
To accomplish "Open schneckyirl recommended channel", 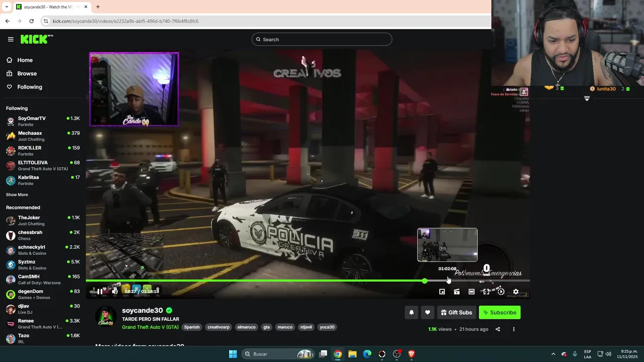I will click(x=42, y=250).
